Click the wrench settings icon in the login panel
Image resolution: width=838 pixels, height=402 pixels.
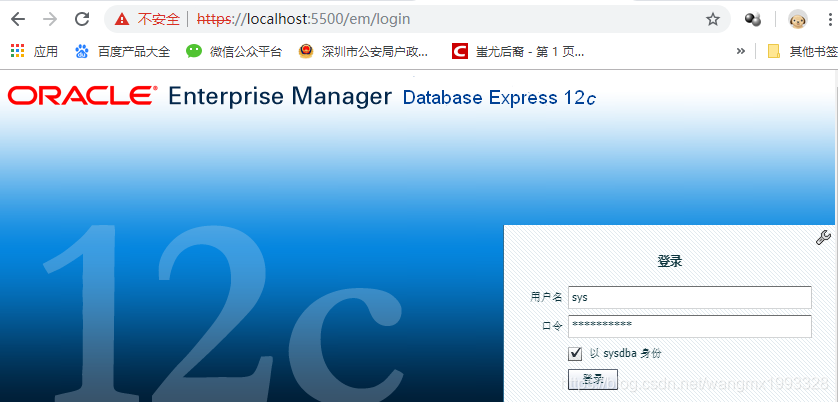(x=823, y=237)
